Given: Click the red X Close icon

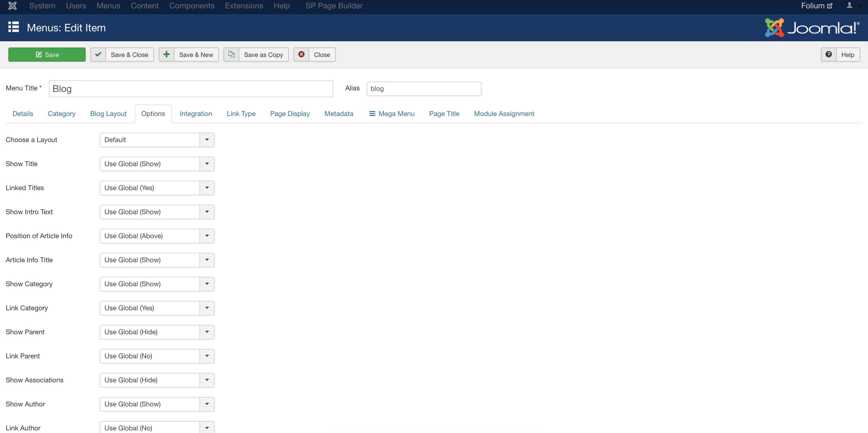Looking at the screenshot, I should point(301,55).
